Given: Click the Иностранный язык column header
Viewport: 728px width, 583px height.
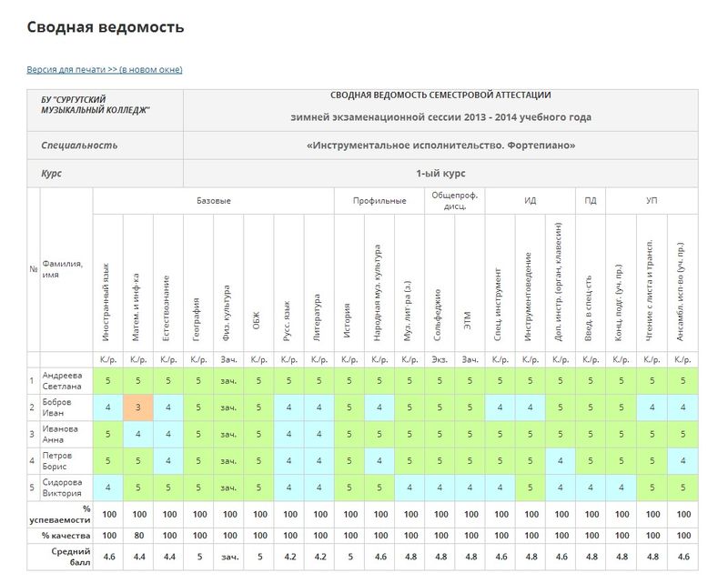Looking at the screenshot, I should (106, 302).
